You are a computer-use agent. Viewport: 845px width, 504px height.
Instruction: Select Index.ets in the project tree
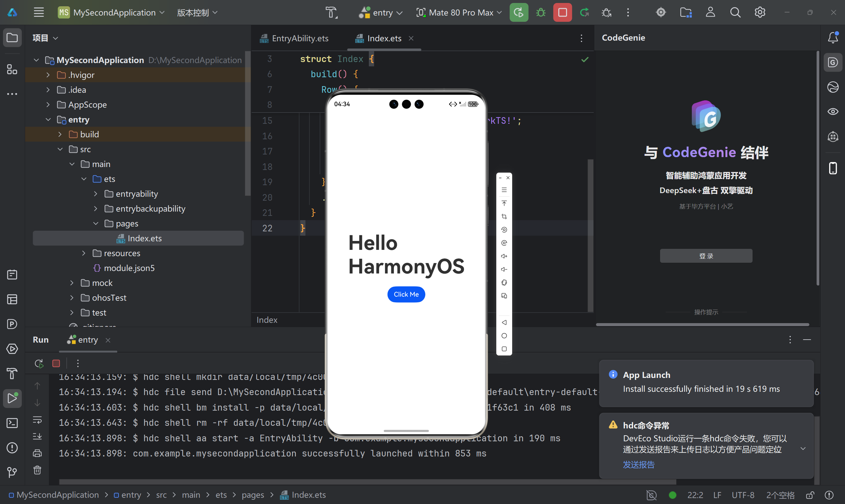pyautogui.click(x=138, y=238)
